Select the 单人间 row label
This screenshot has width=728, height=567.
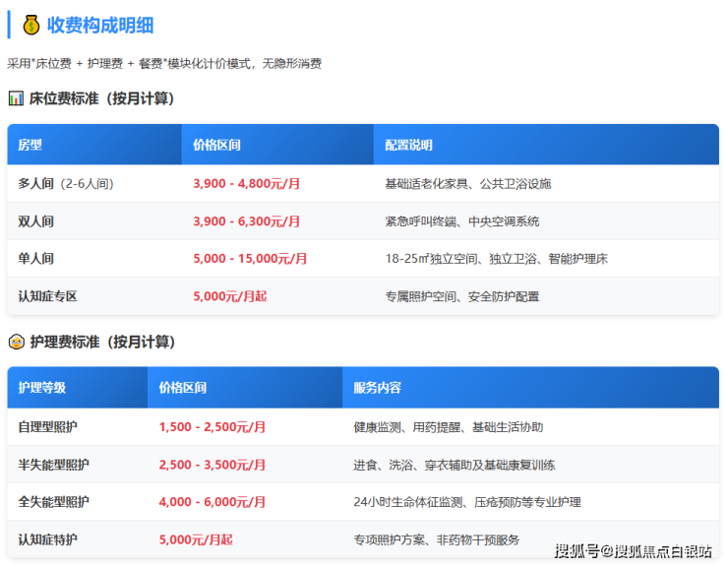point(35,259)
